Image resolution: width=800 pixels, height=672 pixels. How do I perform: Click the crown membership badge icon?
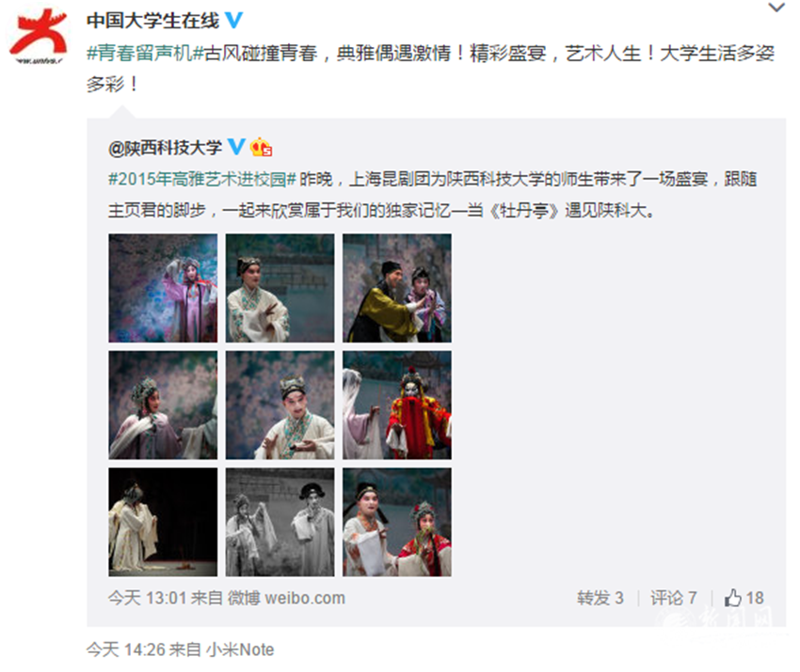(x=261, y=148)
